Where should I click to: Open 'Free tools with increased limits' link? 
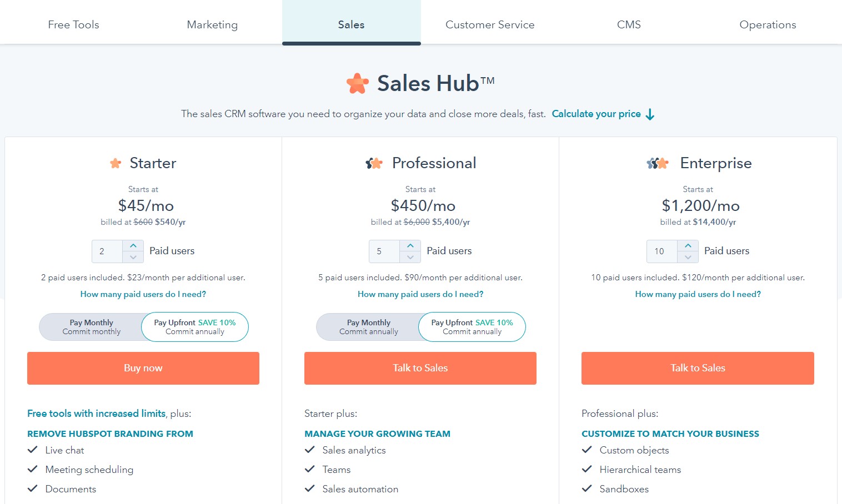[x=97, y=414]
